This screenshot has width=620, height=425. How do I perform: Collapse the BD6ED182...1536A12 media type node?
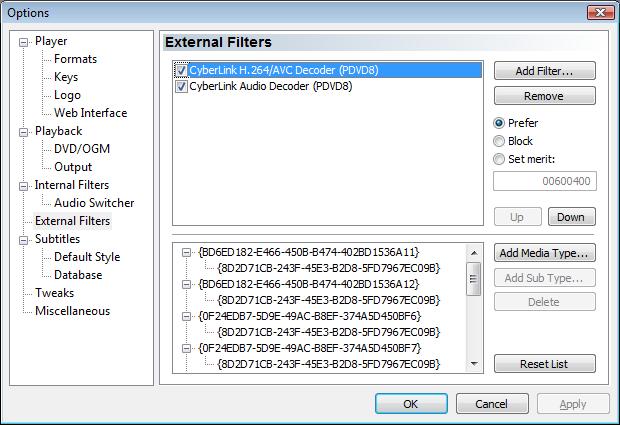186,285
